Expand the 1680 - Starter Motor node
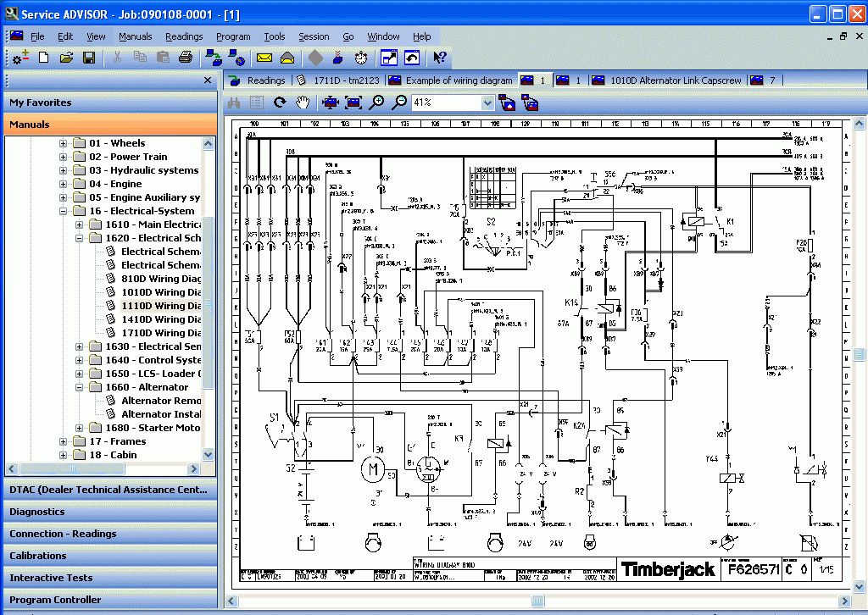The height and width of the screenshot is (615, 868). coord(79,428)
